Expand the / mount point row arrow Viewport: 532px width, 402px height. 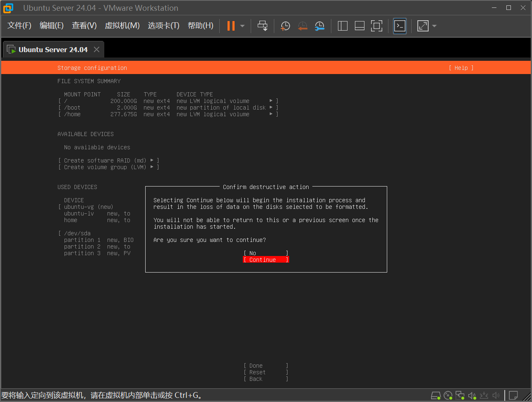pyautogui.click(x=271, y=101)
